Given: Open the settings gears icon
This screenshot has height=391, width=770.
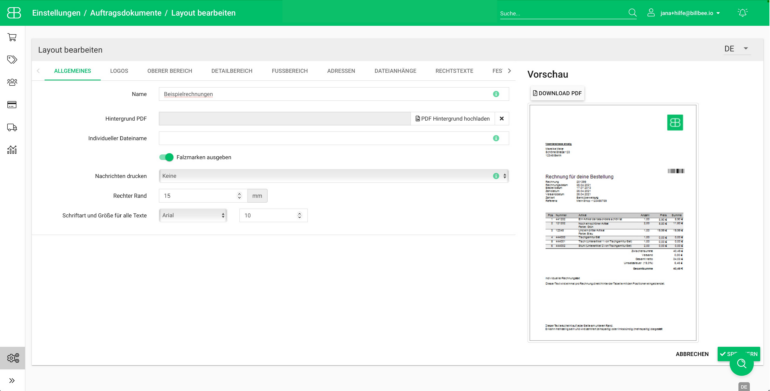Looking at the screenshot, I should pyautogui.click(x=12, y=358).
